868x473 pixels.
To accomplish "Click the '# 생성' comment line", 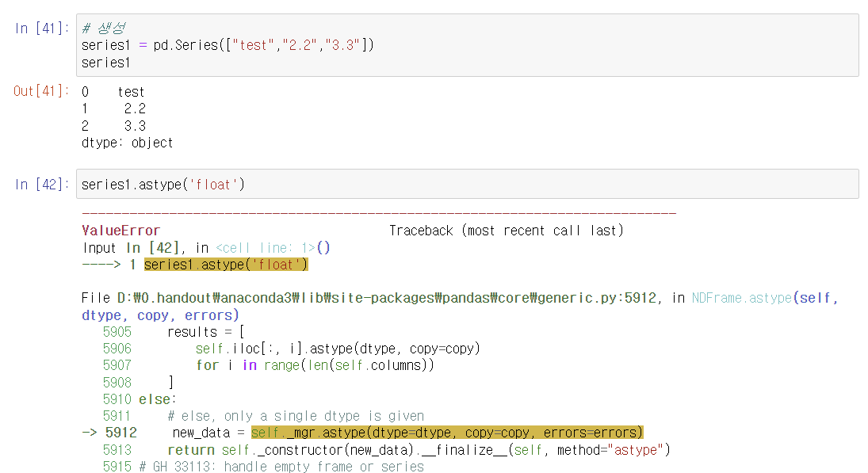I will pos(104,29).
